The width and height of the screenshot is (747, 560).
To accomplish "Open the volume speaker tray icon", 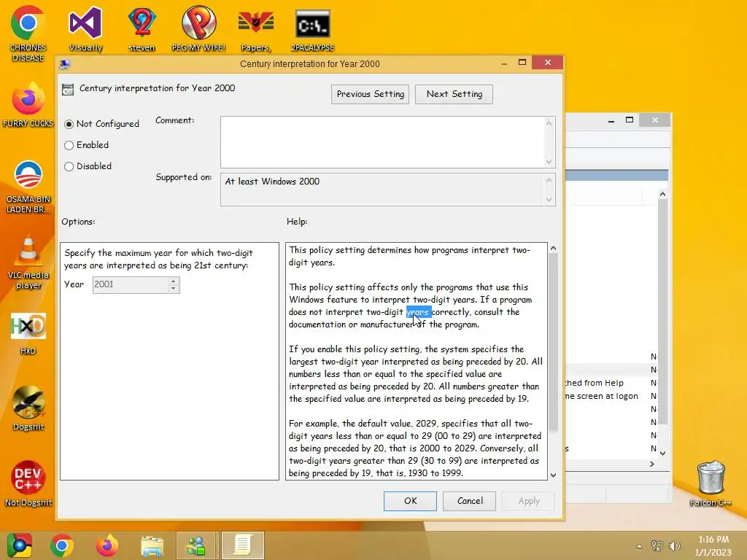I will 674,546.
